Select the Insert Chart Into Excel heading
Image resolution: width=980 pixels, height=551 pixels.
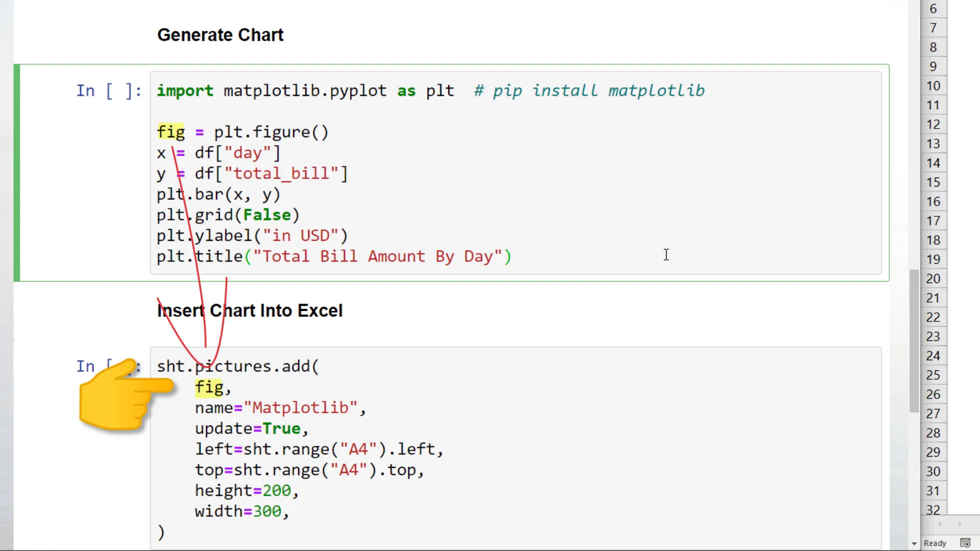250,310
